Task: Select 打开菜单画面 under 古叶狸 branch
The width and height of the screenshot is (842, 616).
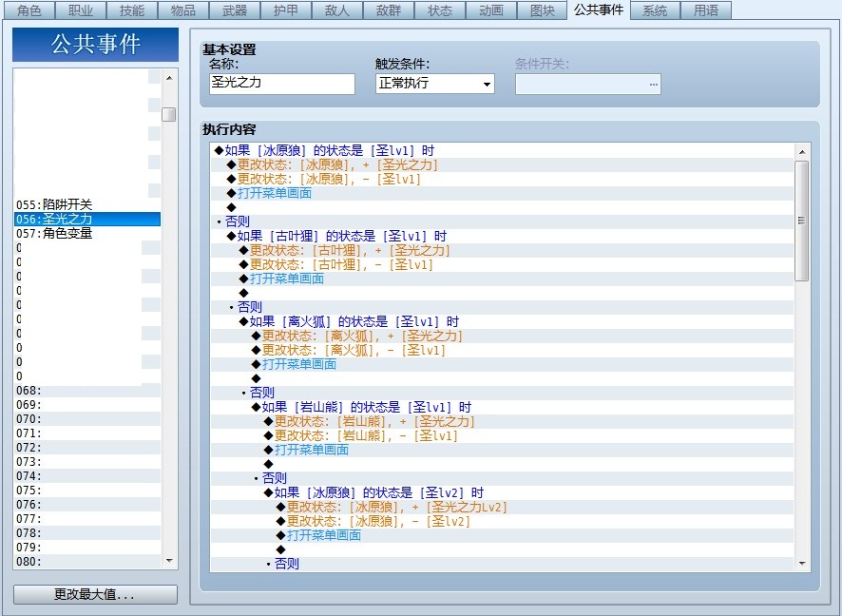Action: coord(502,279)
